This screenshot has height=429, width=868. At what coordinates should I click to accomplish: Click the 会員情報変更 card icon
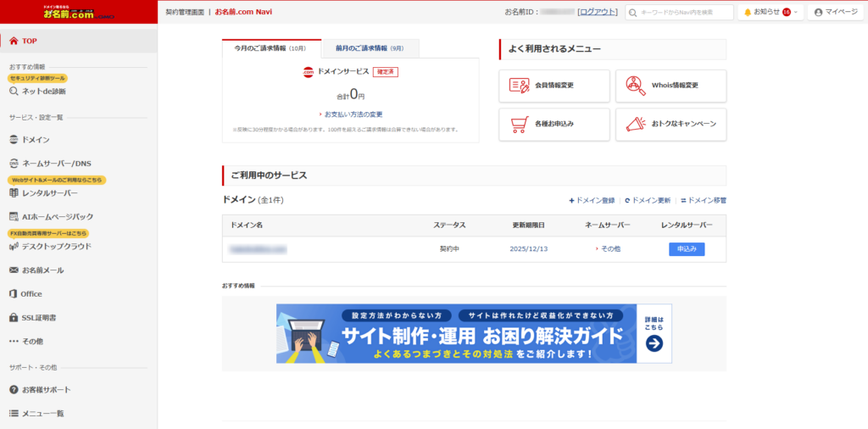click(519, 86)
